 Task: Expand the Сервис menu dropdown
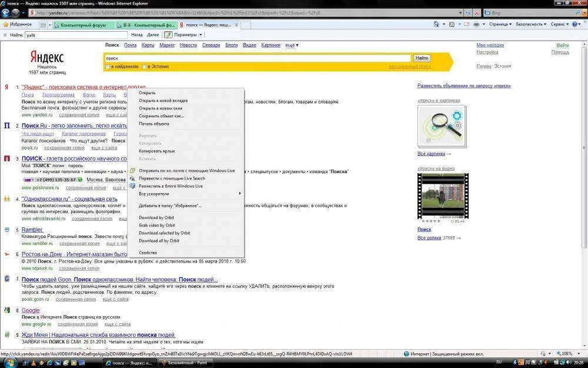(x=560, y=24)
